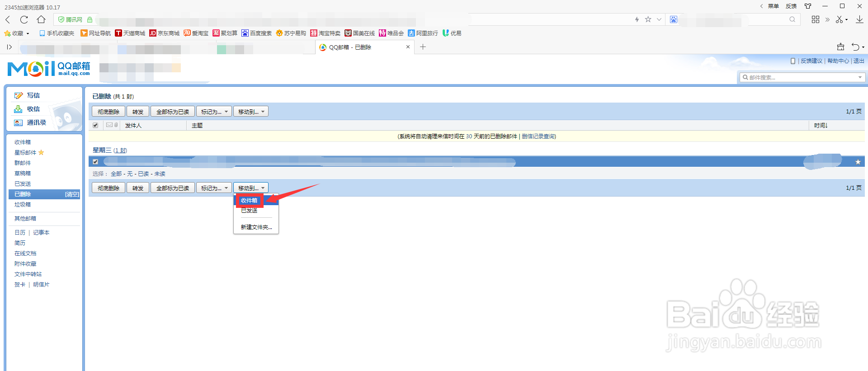
Task: Open 文件中转站 in sidebar
Action: [x=28, y=274]
